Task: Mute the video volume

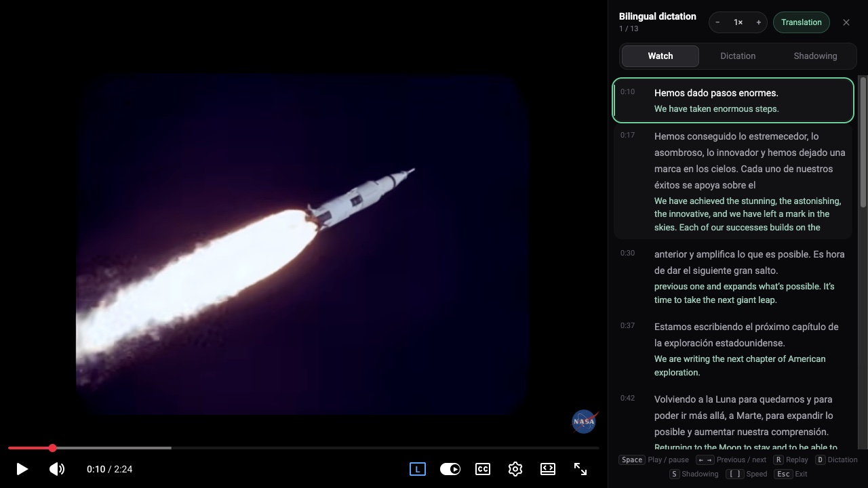Action: coord(57,469)
